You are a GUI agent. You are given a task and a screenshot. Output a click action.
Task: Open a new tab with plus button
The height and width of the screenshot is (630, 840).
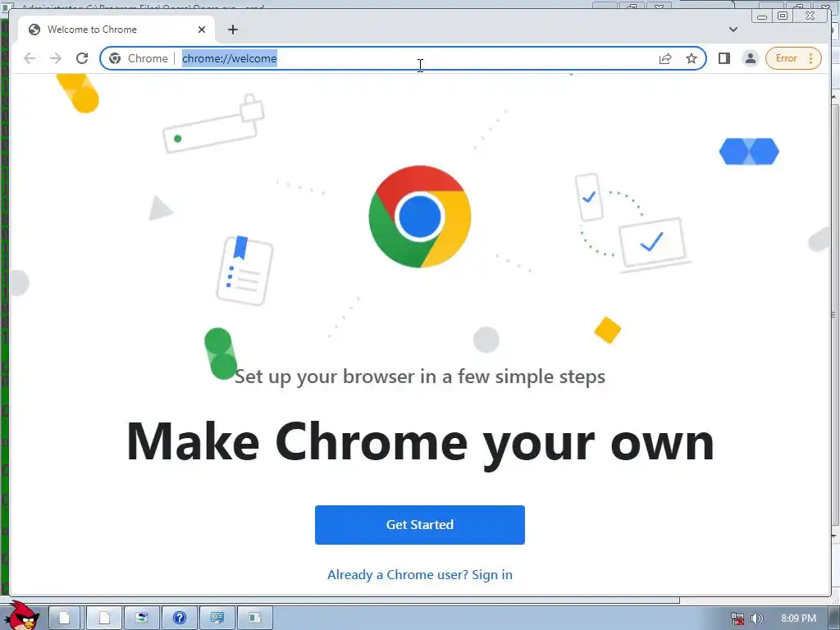click(232, 30)
